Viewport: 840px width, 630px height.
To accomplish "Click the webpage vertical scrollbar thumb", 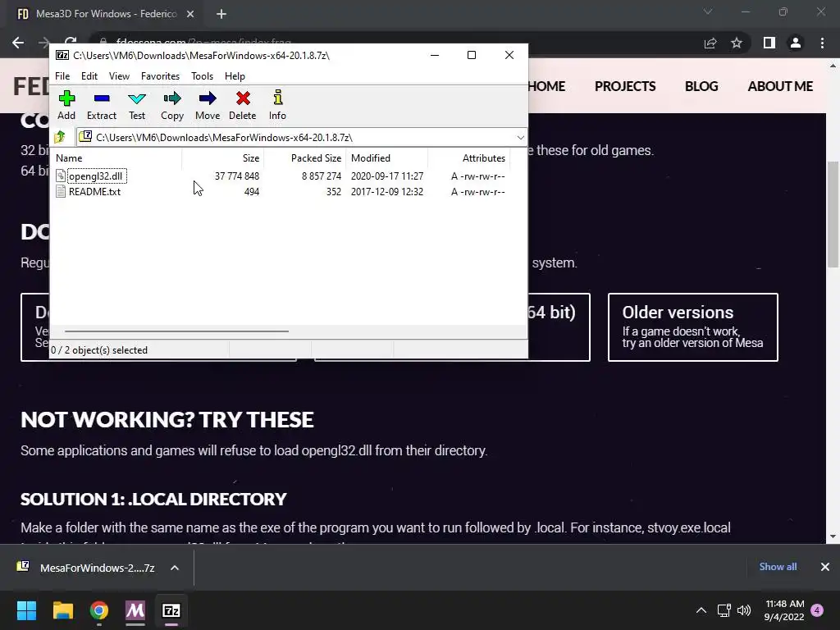I will 833,214.
